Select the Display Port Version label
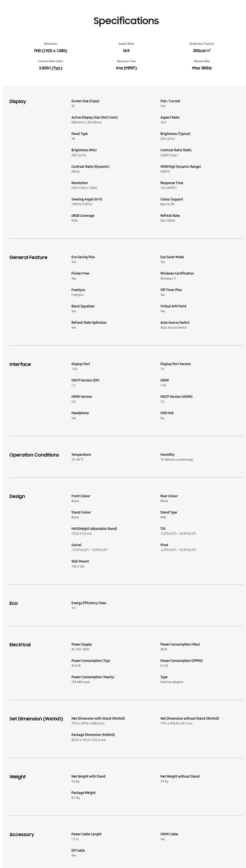Image resolution: width=246 pixels, height=868 pixels. click(175, 364)
